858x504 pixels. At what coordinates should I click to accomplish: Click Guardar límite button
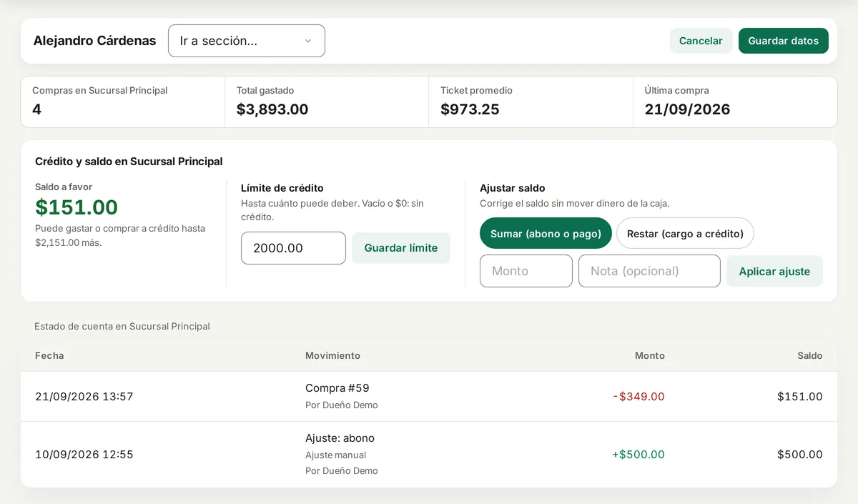(400, 248)
